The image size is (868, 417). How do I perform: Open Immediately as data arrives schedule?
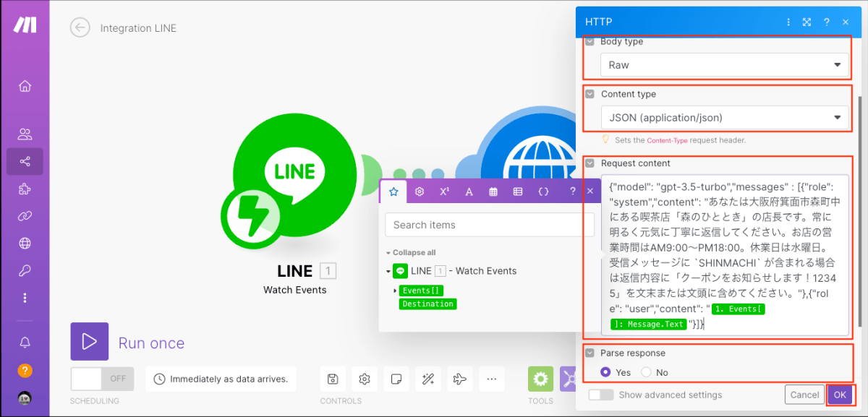221,379
